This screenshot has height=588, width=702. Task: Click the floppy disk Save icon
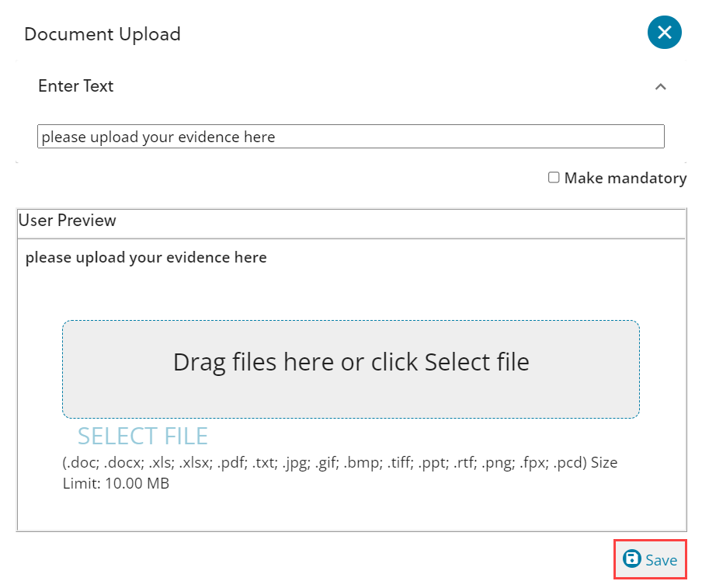pyautogui.click(x=631, y=559)
